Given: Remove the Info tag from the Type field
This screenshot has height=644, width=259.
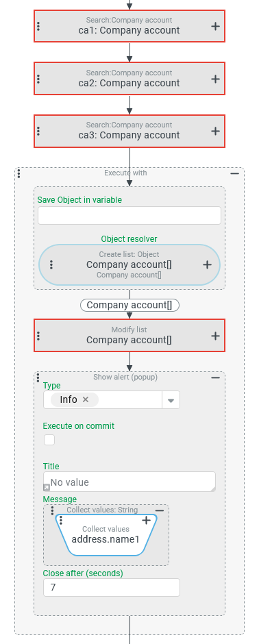Looking at the screenshot, I should [86, 399].
